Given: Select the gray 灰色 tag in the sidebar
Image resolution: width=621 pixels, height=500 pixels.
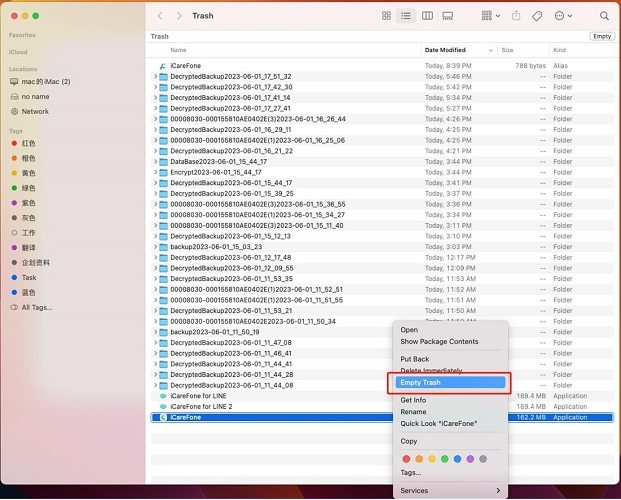Looking at the screenshot, I should pyautogui.click(x=23, y=218).
